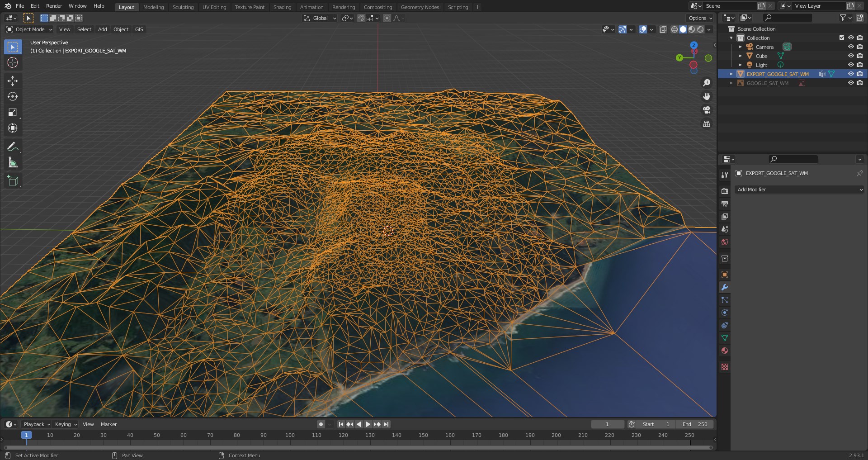
Task: Toggle camera view in viewport
Action: coord(707,110)
